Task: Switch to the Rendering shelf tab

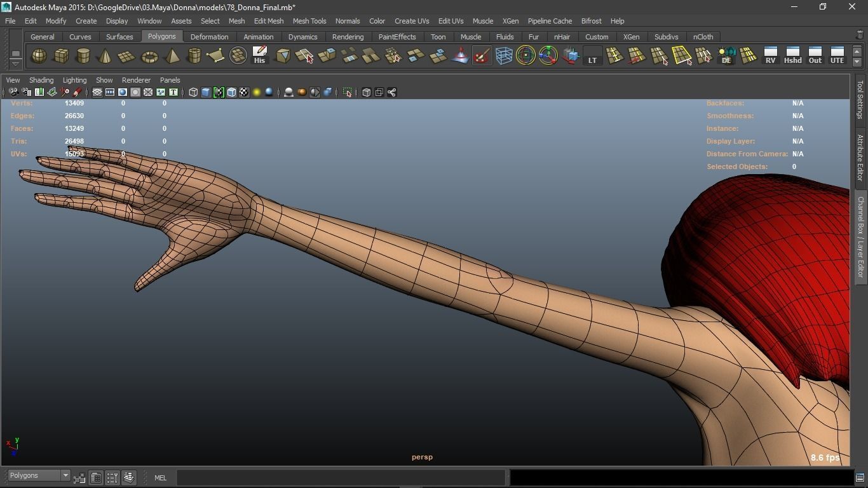Action: (x=348, y=37)
